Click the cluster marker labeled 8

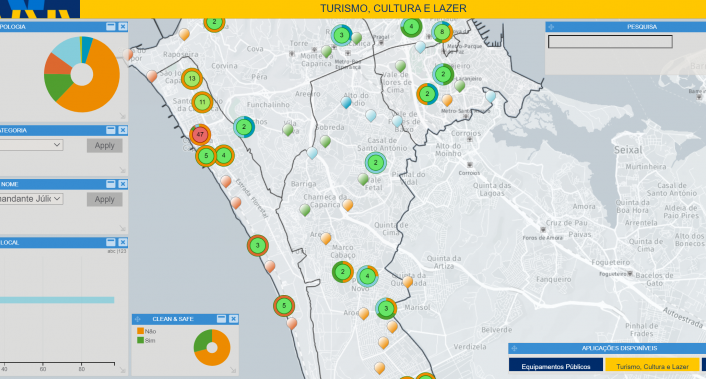click(x=442, y=32)
